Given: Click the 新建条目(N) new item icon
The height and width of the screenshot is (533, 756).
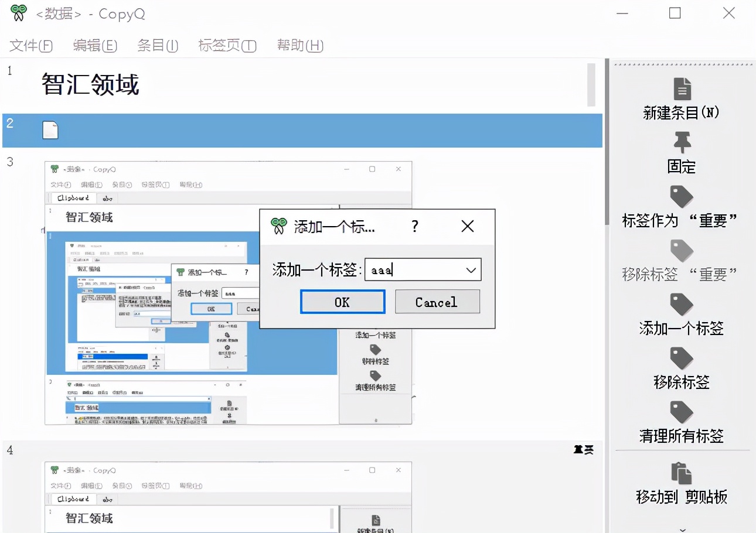Looking at the screenshot, I should 681,89.
